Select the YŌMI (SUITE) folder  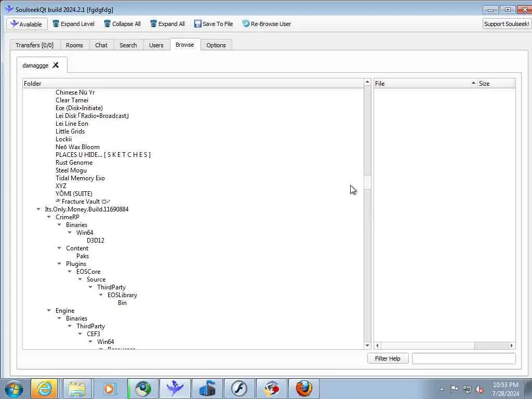74,194
